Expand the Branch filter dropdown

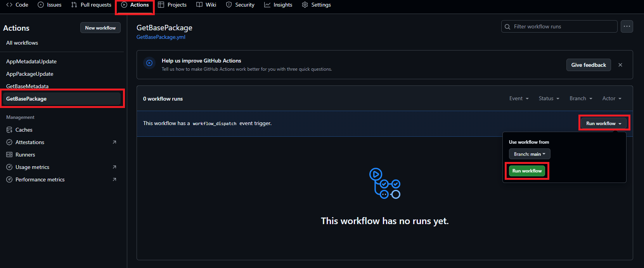click(x=581, y=98)
